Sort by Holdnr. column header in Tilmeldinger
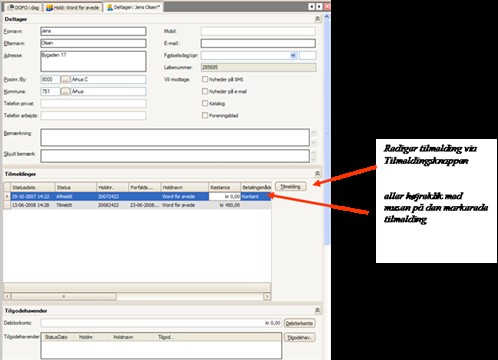This screenshot has height=360, width=498. 112,187
